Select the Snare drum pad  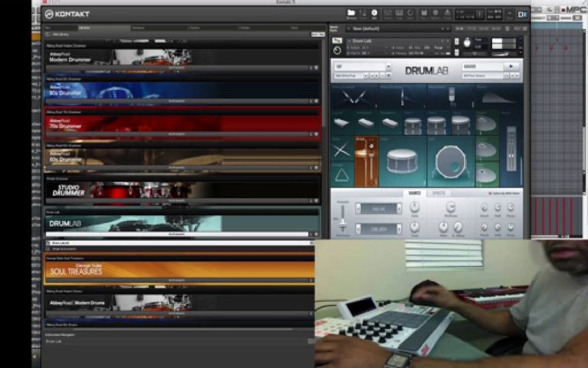point(402,162)
